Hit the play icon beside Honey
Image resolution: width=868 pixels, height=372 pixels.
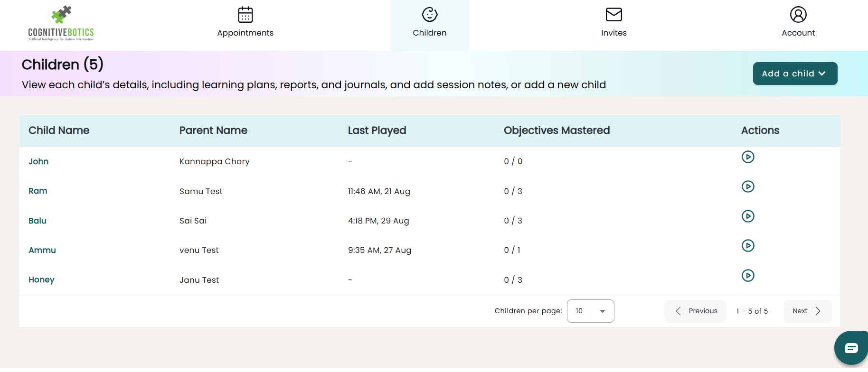pos(748,276)
